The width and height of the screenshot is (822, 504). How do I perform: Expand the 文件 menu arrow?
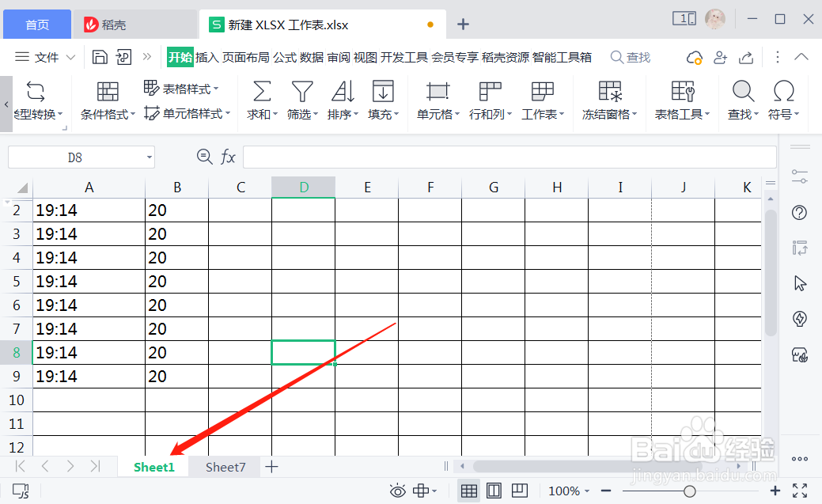pyautogui.click(x=70, y=57)
